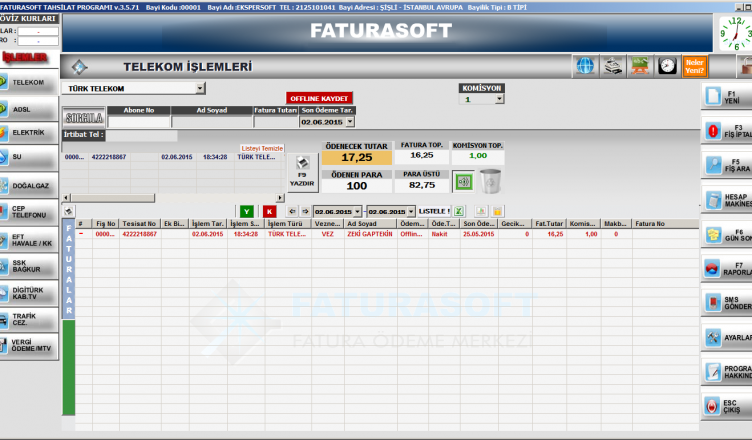Click the green Y button
The height and width of the screenshot is (440, 752).
click(247, 211)
